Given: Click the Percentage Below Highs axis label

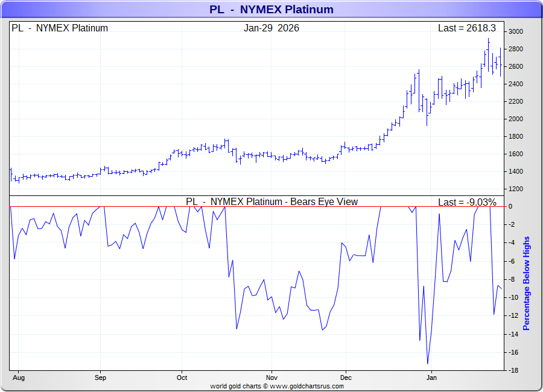Looking at the screenshot, I should coord(526,283).
